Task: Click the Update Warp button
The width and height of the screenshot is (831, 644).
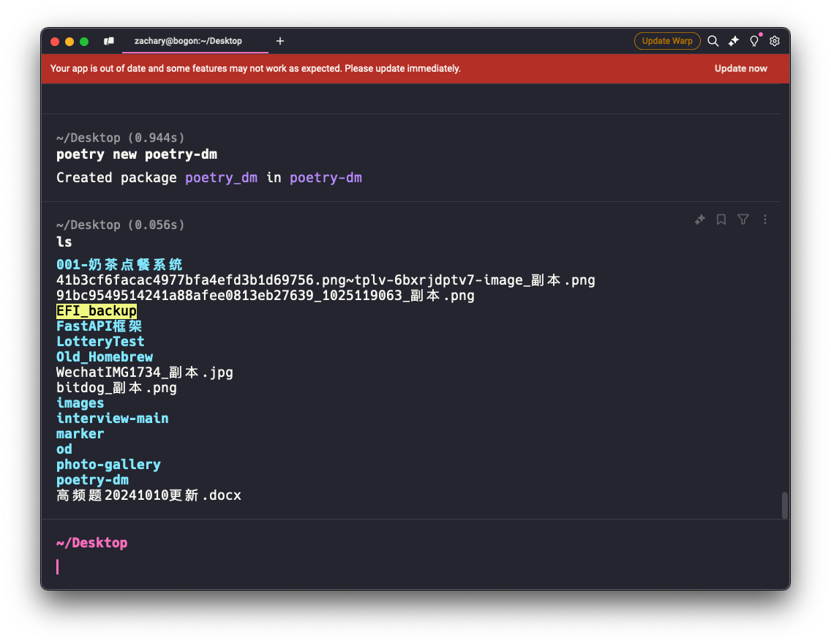Action: click(x=666, y=41)
